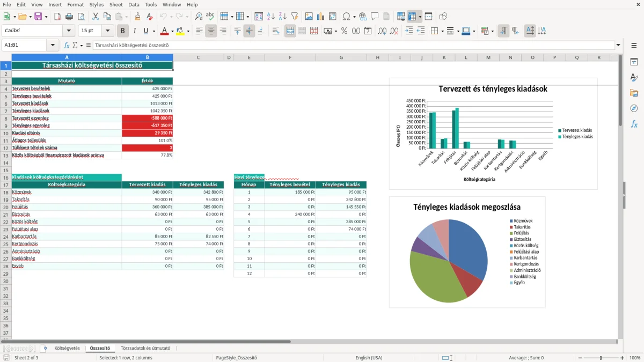Clone formatting with the paintbrush icon
Image resolution: width=644 pixels, height=362 pixels.
point(137,17)
